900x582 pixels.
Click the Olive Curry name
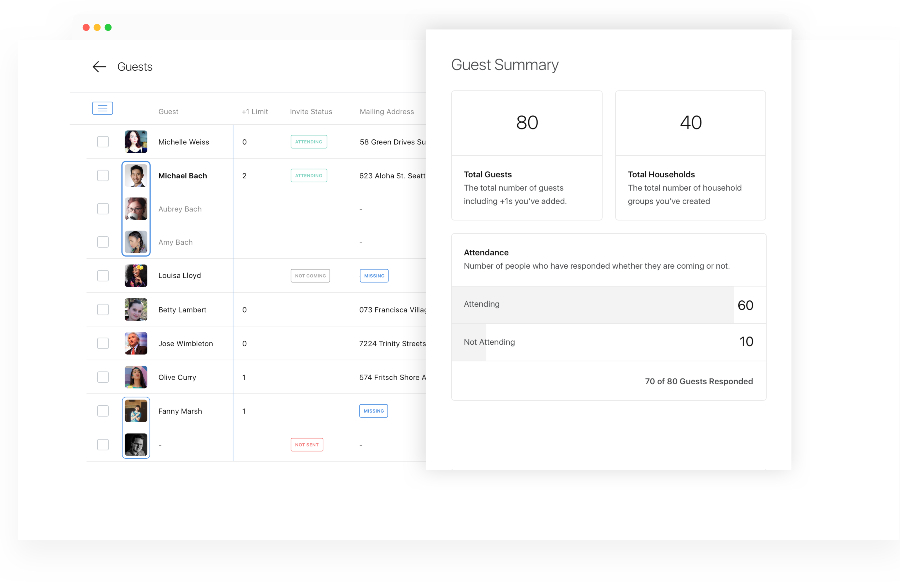(x=177, y=377)
